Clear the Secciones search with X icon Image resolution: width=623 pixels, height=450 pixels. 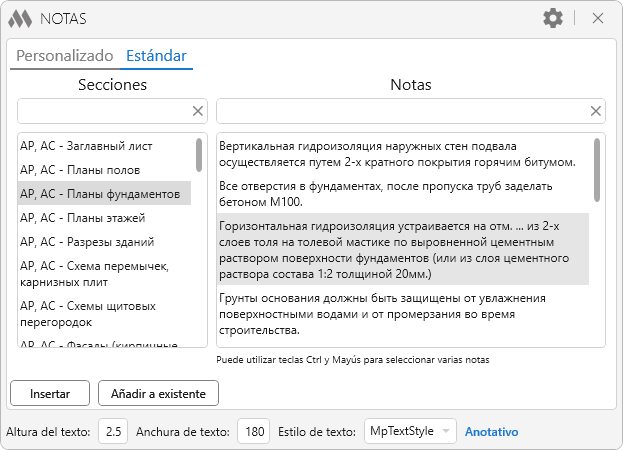pyautogui.click(x=197, y=111)
